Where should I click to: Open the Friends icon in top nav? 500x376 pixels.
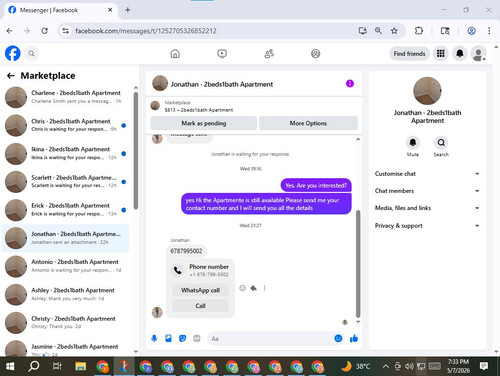coord(269,54)
